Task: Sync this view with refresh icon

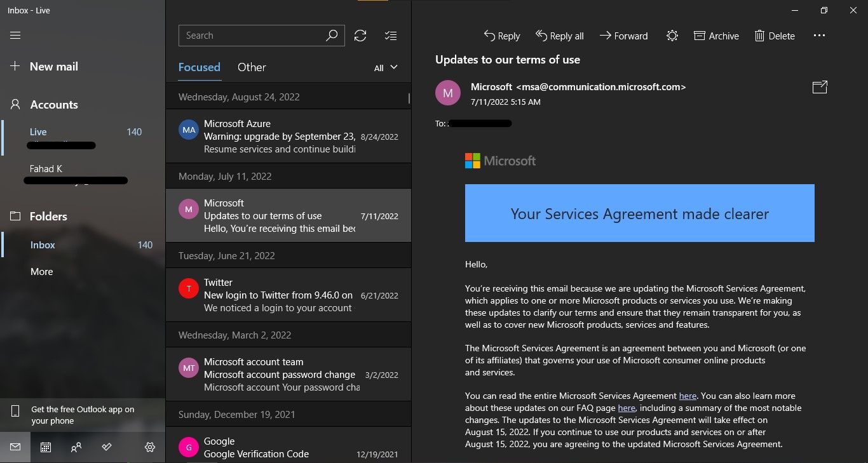Action: [x=360, y=36]
